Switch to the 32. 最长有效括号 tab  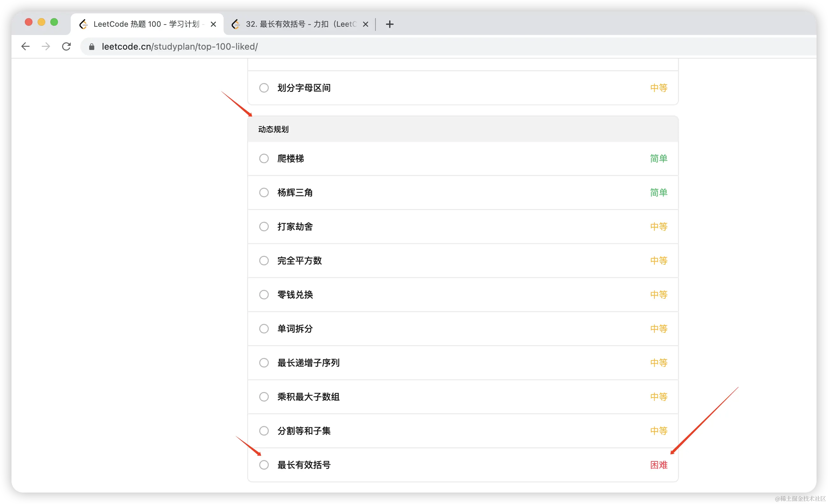pyautogui.click(x=301, y=24)
